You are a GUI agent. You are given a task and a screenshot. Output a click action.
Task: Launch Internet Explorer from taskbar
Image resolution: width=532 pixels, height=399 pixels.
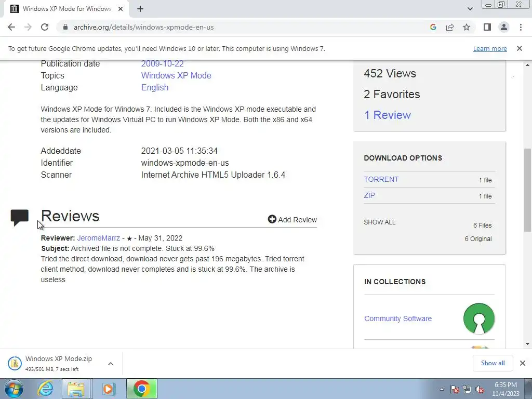(x=45, y=389)
